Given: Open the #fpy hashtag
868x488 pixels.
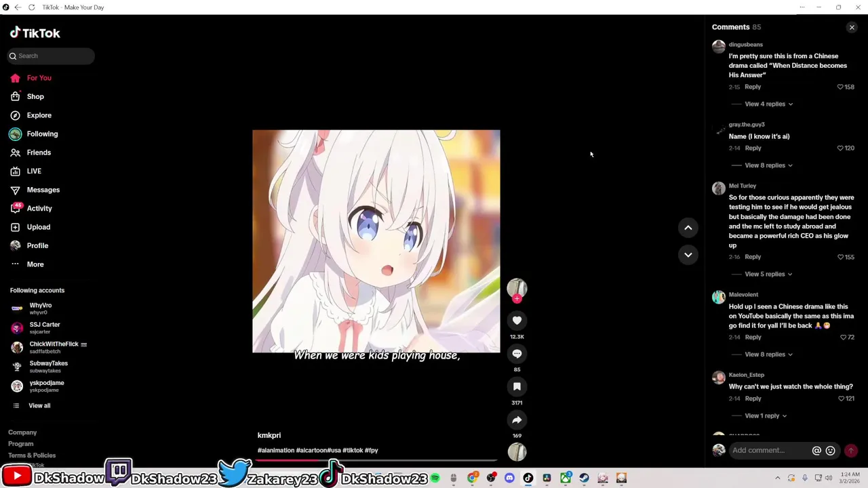Looking at the screenshot, I should pyautogui.click(x=372, y=450).
